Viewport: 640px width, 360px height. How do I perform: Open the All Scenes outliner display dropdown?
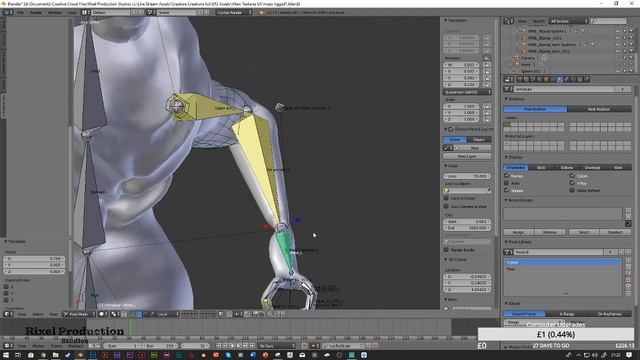tap(568, 21)
